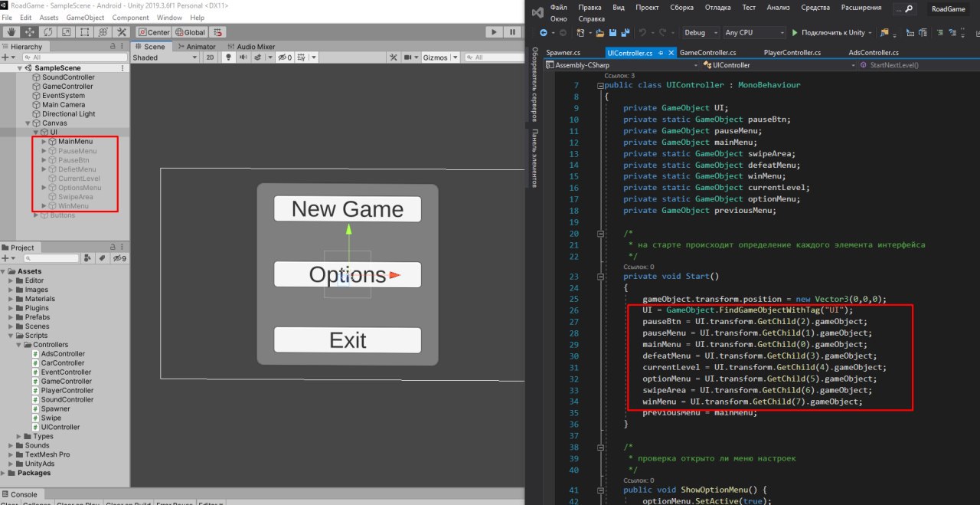Screen dimensions: 980x505
Task: Toggle hidden objects visibility showing 0
Action: [285, 57]
